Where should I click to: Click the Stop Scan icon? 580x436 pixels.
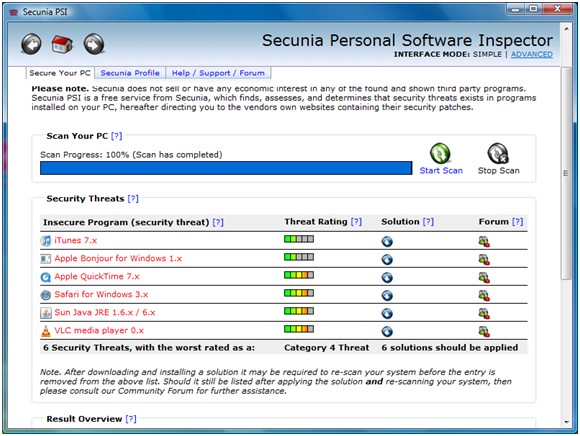(498, 153)
